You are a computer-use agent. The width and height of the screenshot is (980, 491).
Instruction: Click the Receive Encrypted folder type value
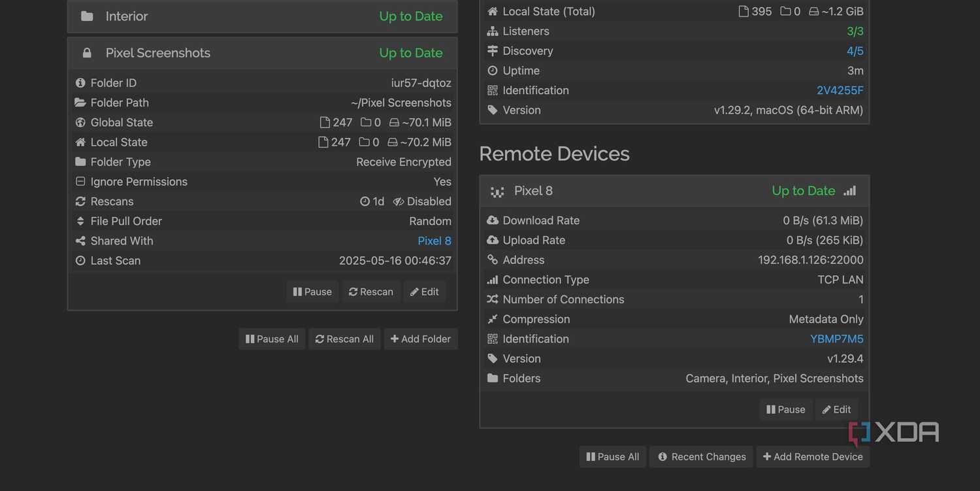[x=404, y=161]
